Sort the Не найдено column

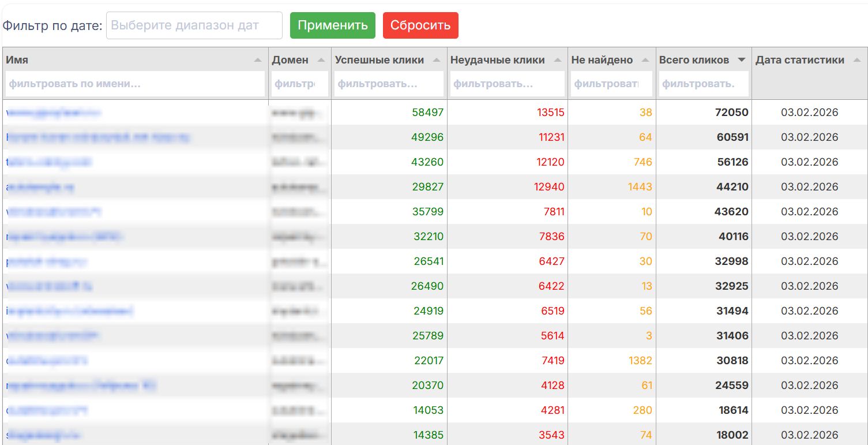(x=645, y=59)
